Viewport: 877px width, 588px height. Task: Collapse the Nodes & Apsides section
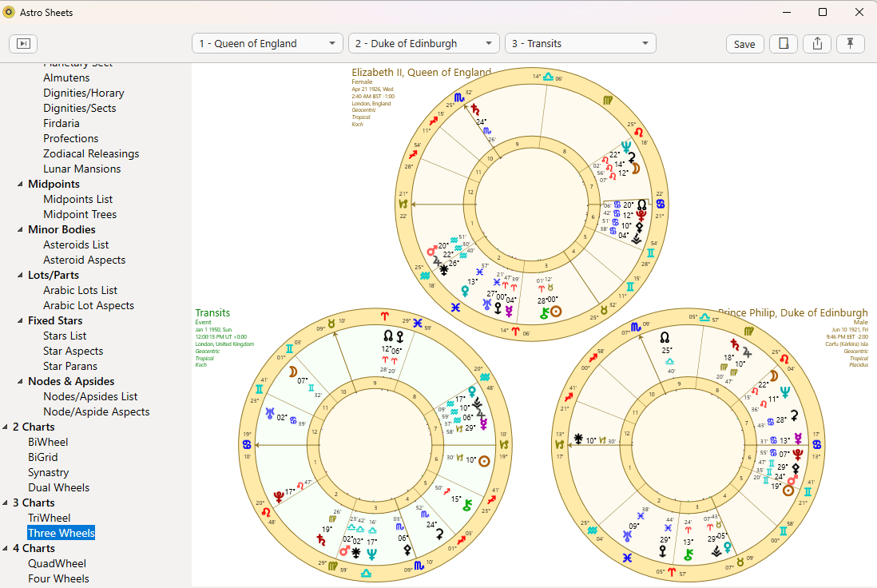pos(20,382)
